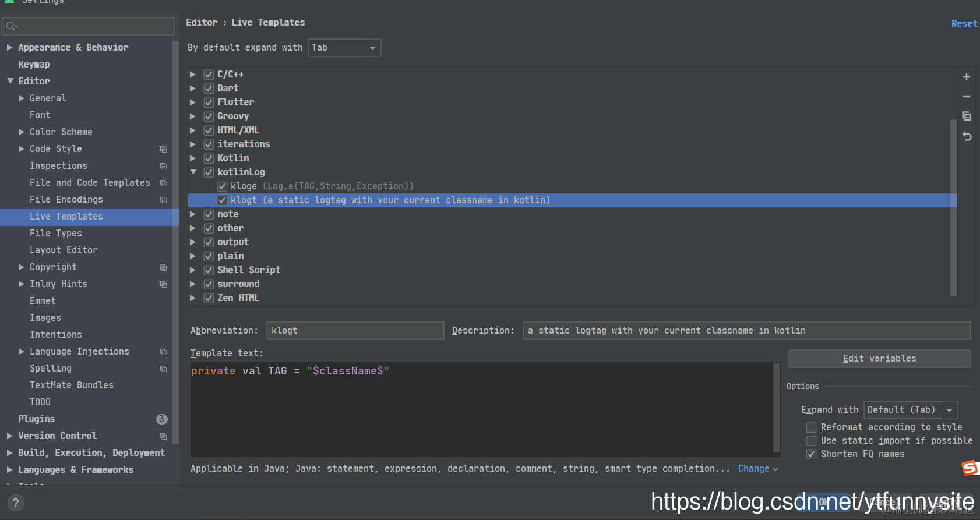Select the Shell Script template group
The image size is (980, 520).
pos(249,270)
